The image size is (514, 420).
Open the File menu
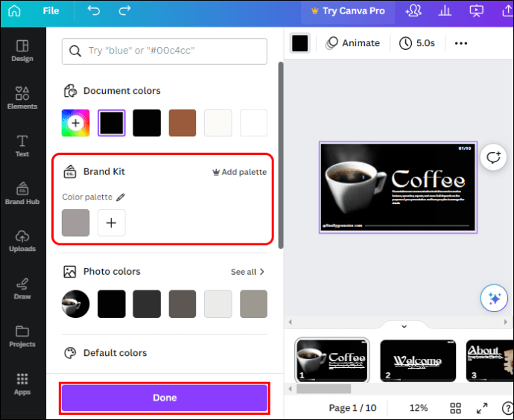pyautogui.click(x=51, y=11)
